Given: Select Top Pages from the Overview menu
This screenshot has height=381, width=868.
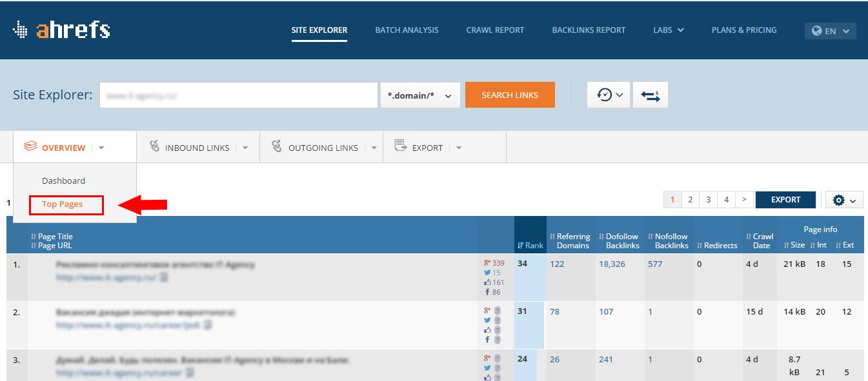Looking at the screenshot, I should pyautogui.click(x=62, y=204).
